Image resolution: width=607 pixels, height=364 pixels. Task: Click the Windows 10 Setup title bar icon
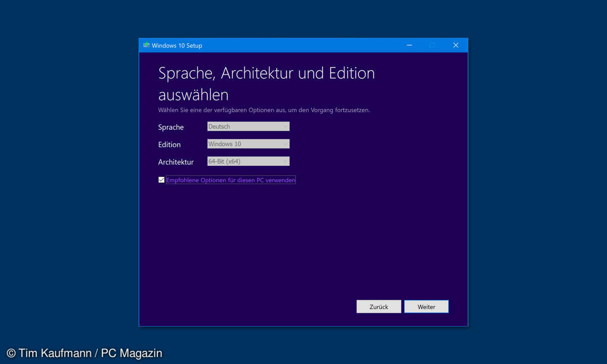point(146,45)
